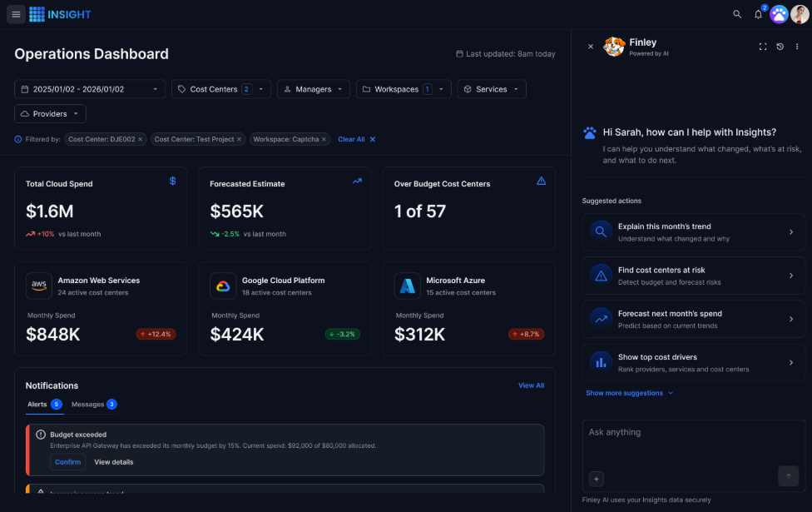Expand the Cost Centers filter dropdown
This screenshot has height=512, width=812.
221,89
